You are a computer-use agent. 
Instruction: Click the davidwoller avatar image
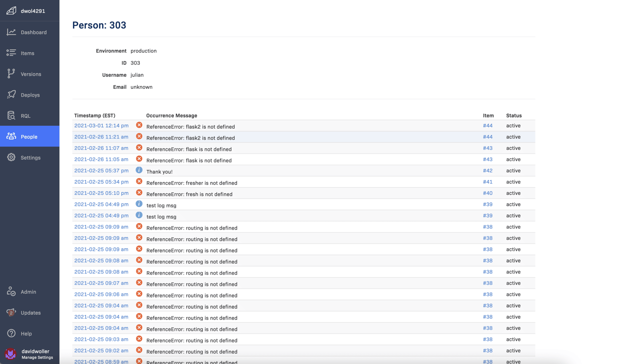click(11, 354)
